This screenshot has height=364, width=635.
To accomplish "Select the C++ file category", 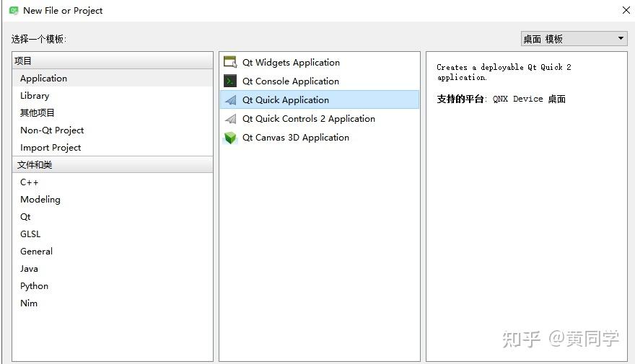I will coord(112,182).
